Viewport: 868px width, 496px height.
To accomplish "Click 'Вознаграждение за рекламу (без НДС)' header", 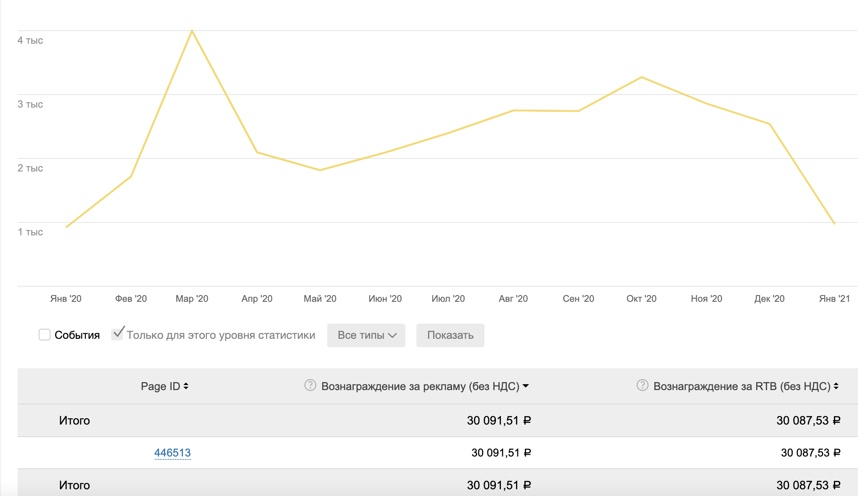I will (420, 386).
